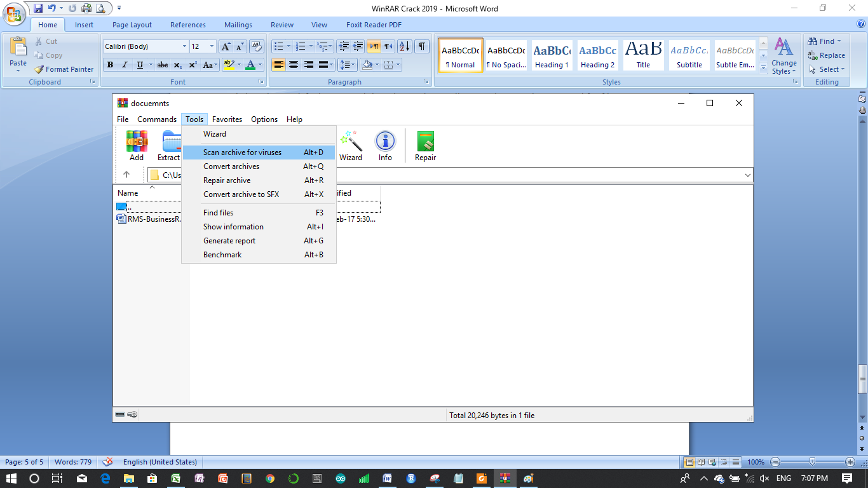Expand the WinRAR address path dropdown
This screenshot has height=488, width=868.
click(747, 175)
